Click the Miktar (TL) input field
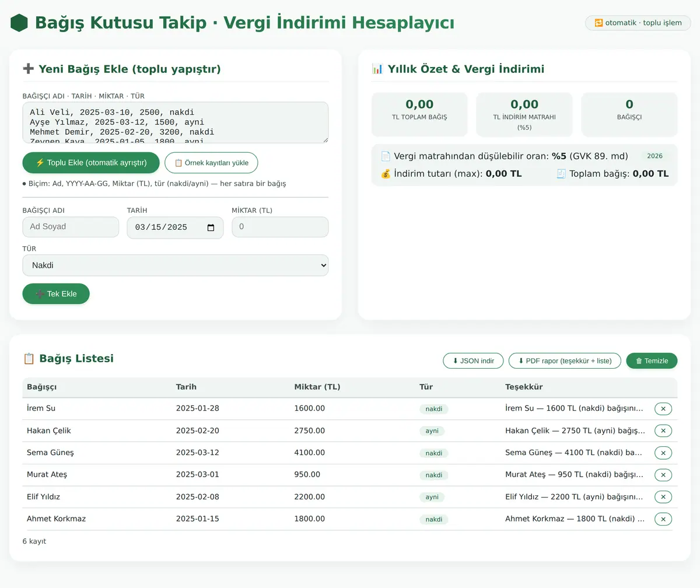700x588 pixels. pyautogui.click(x=280, y=227)
